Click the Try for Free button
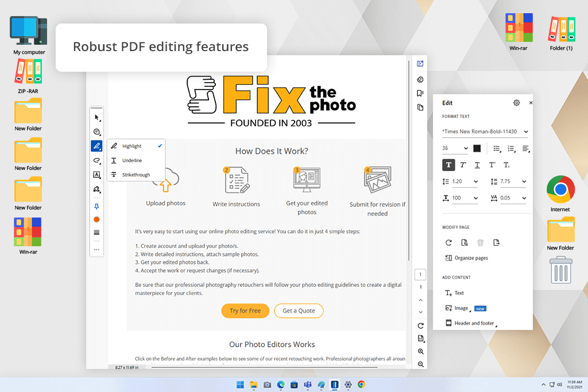Screen dimensions: 588x392 (x=245, y=311)
